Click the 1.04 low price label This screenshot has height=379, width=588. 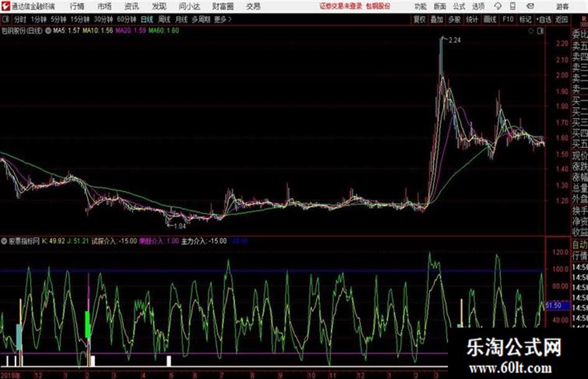coord(180,226)
